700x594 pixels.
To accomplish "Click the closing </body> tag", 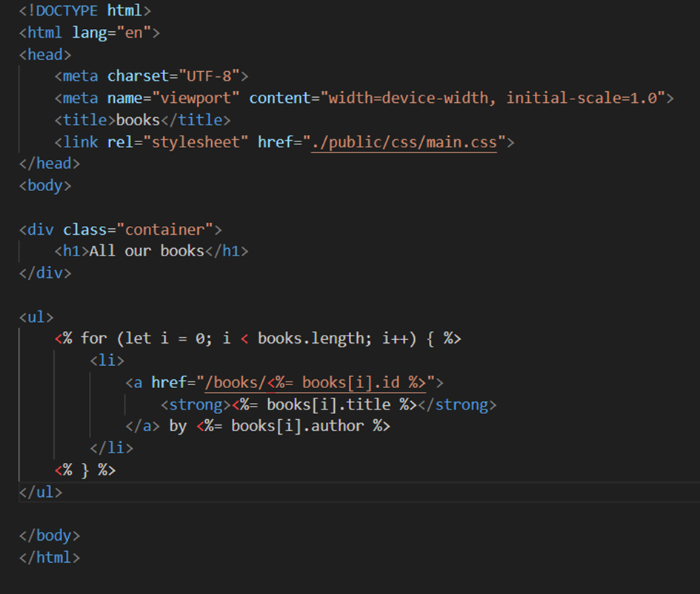I will point(50,535).
